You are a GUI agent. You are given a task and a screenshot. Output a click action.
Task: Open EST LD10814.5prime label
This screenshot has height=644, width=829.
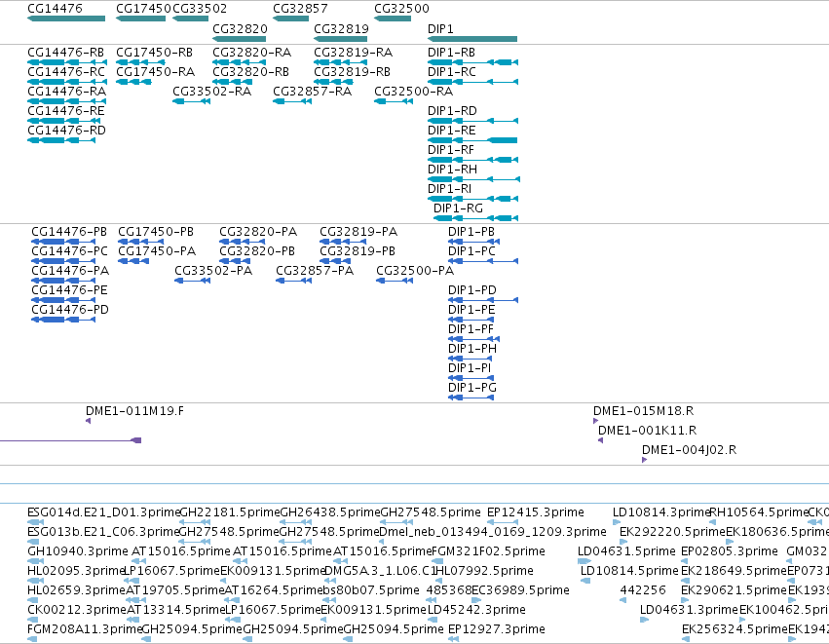[629, 571]
